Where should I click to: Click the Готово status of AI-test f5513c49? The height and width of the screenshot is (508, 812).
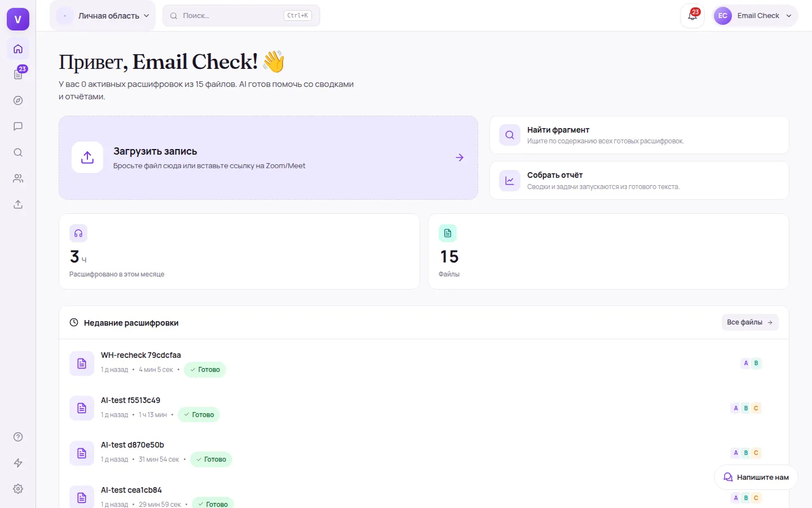[199, 415]
